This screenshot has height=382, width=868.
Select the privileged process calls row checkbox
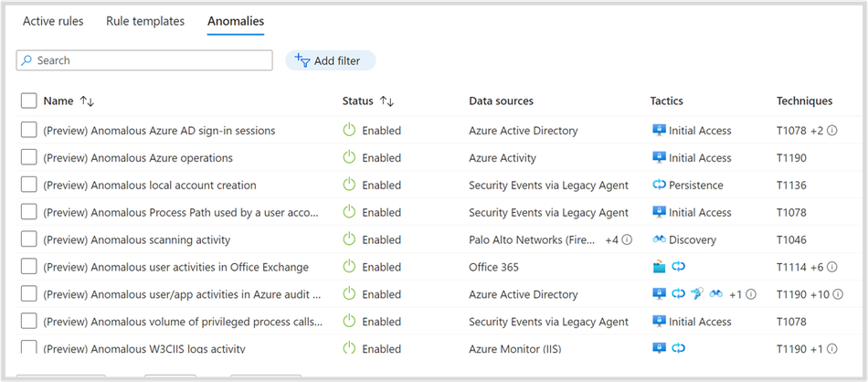coord(29,321)
